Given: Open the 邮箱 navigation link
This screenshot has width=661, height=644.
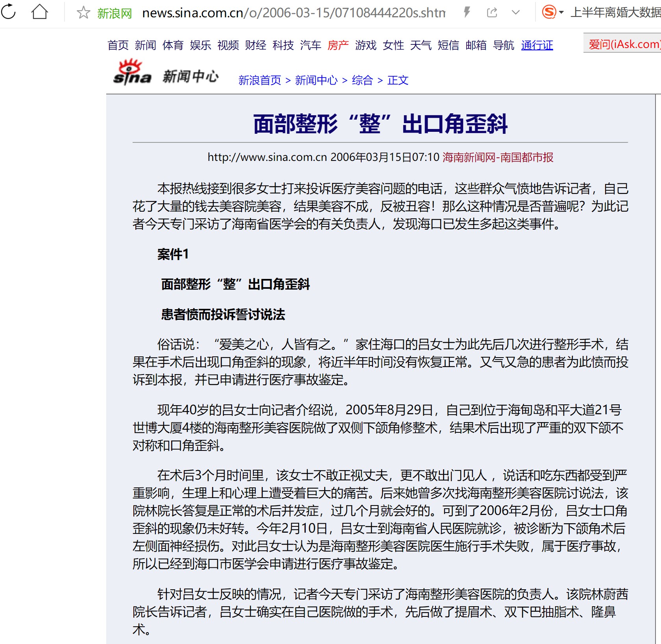Looking at the screenshot, I should [476, 45].
